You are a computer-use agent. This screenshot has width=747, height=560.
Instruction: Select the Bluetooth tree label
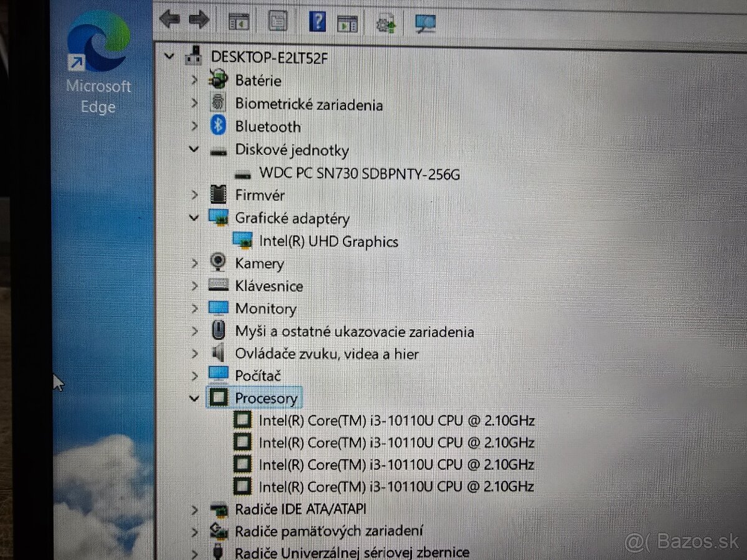tap(268, 126)
